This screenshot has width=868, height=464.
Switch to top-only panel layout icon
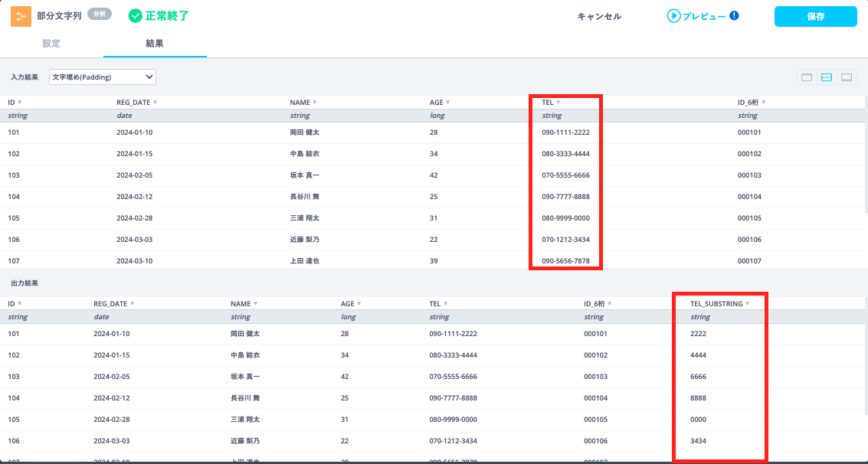pos(807,77)
